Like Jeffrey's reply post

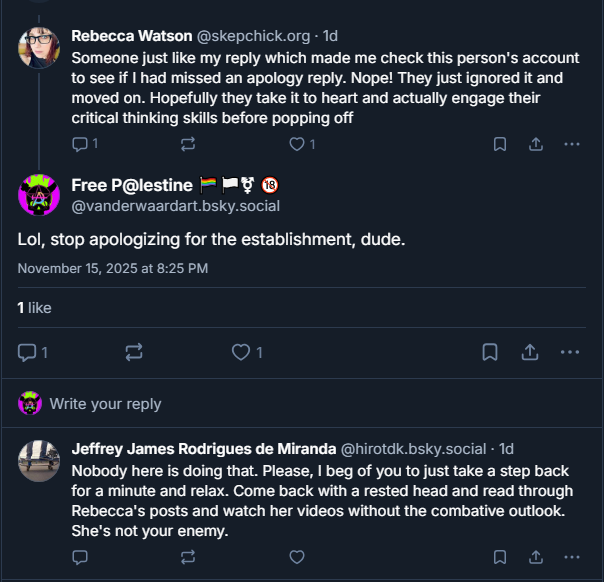(x=296, y=557)
